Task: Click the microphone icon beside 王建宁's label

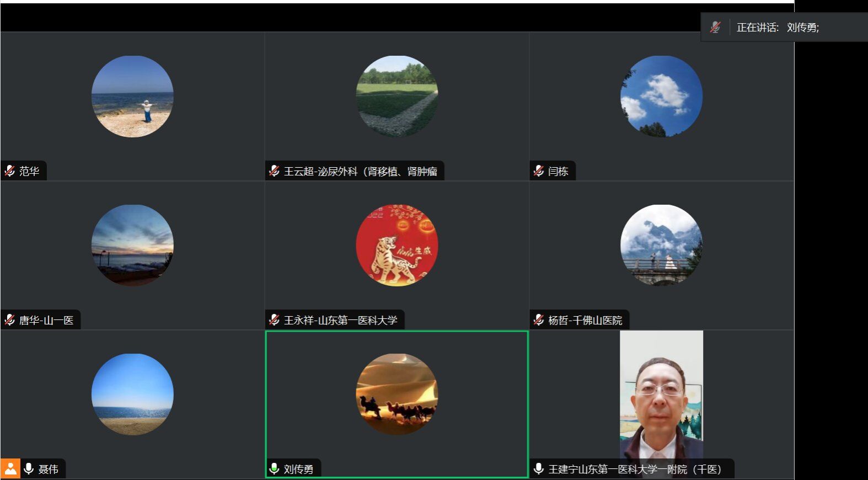Action: pos(539,469)
